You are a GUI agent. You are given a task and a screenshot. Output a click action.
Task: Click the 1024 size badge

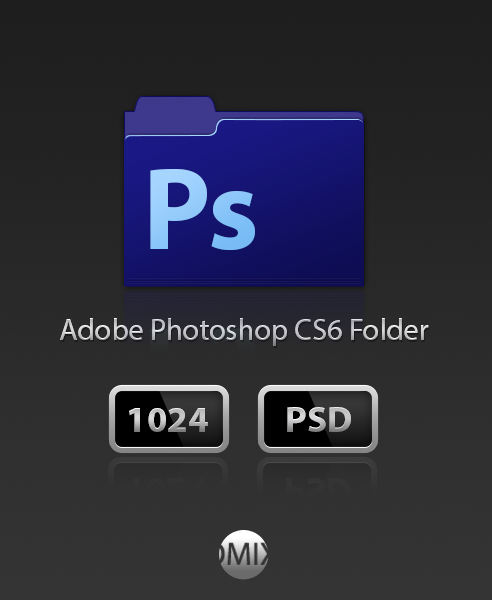coord(169,419)
